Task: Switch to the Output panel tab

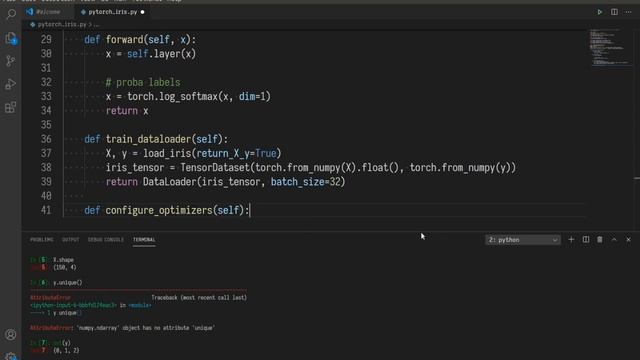Action: pyautogui.click(x=71, y=240)
